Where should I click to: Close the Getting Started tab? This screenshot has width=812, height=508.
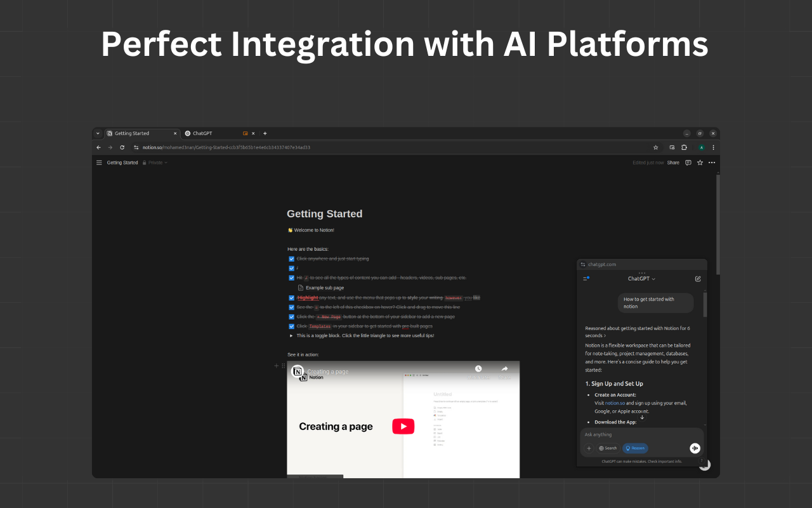click(x=176, y=133)
